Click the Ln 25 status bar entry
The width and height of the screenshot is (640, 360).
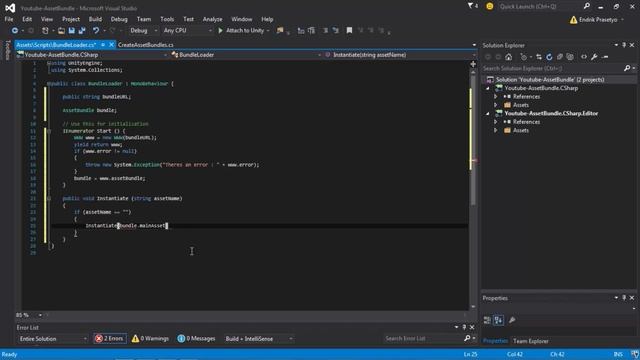[x=470, y=354]
